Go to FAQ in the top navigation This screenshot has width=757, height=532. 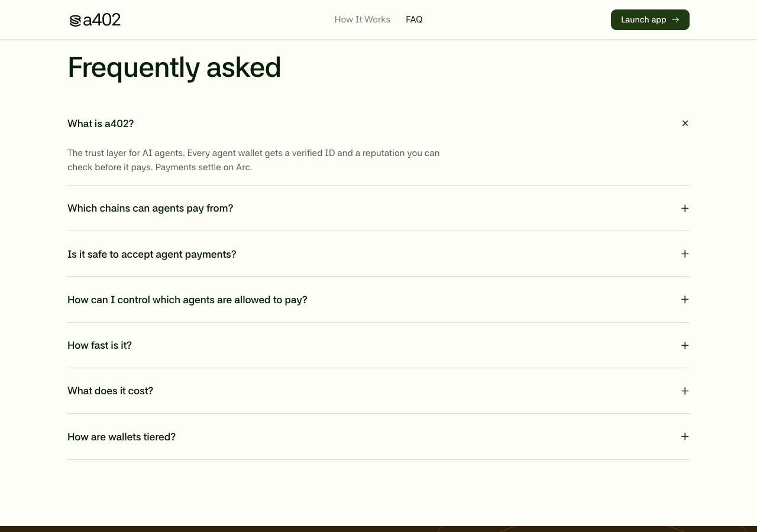tap(414, 20)
